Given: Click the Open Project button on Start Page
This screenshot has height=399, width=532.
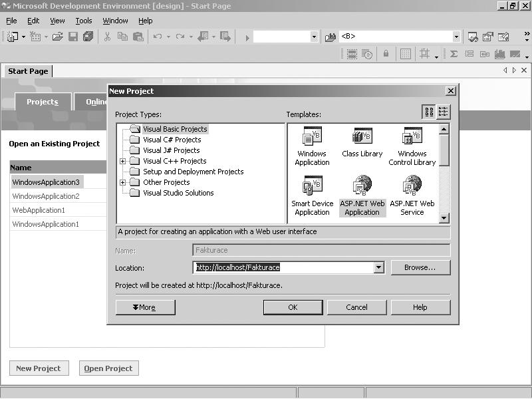Looking at the screenshot, I should (x=108, y=368).
